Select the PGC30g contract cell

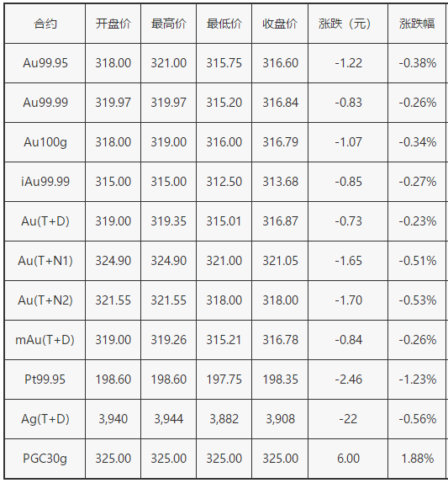45,459
